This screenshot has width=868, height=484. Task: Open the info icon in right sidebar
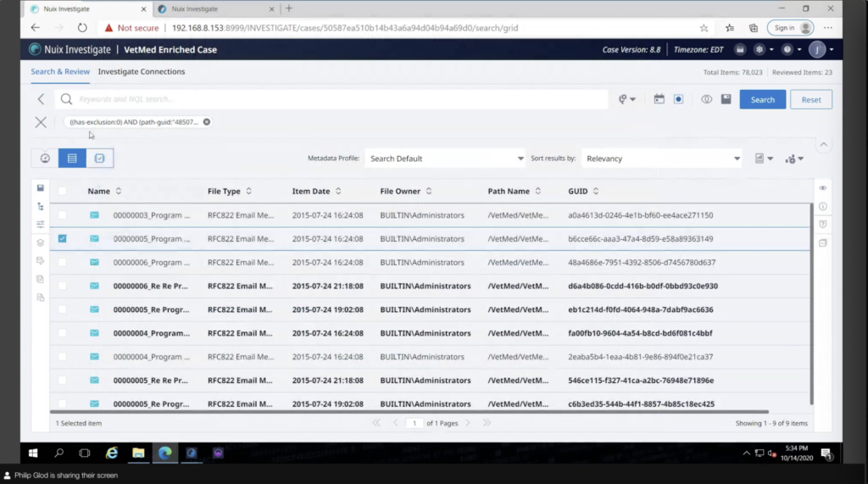pos(823,206)
